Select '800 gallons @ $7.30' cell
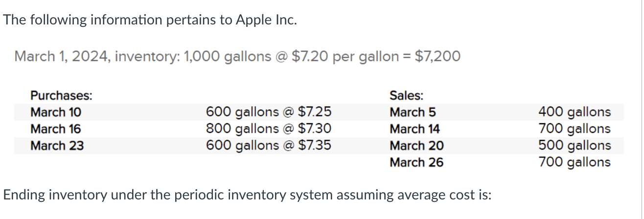Viewport: 644px width, 219px height. pos(268,129)
